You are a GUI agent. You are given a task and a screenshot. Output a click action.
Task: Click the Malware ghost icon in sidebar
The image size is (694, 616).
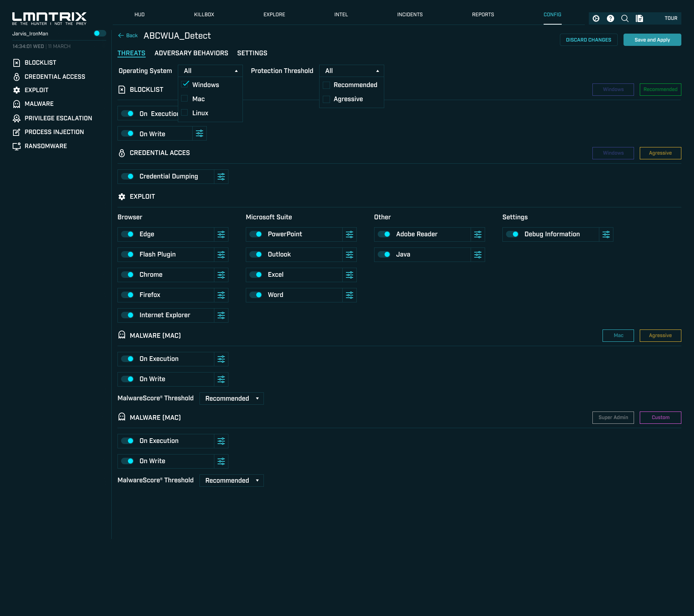[17, 104]
